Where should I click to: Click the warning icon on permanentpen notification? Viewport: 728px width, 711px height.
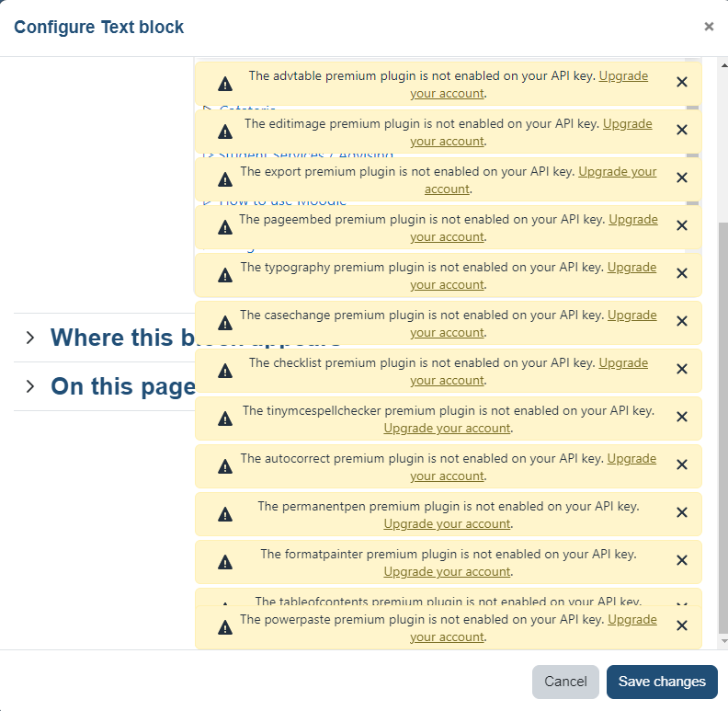click(x=225, y=514)
